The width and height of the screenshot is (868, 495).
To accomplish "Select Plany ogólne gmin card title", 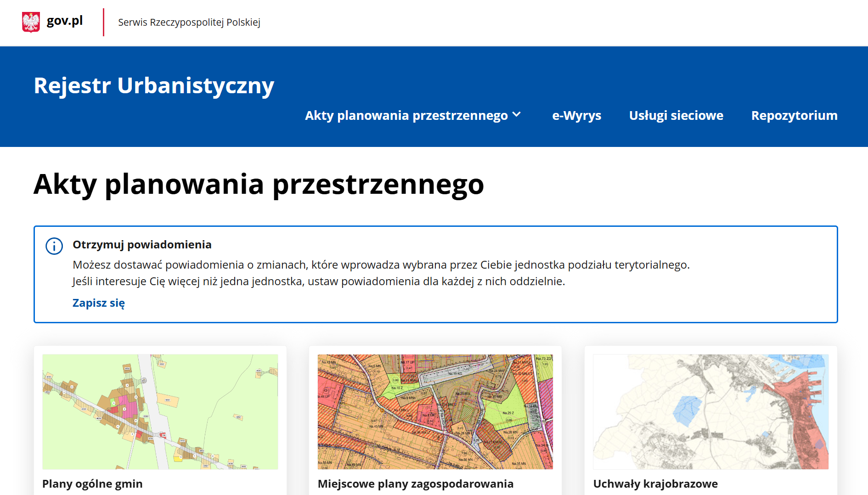I will (x=92, y=484).
